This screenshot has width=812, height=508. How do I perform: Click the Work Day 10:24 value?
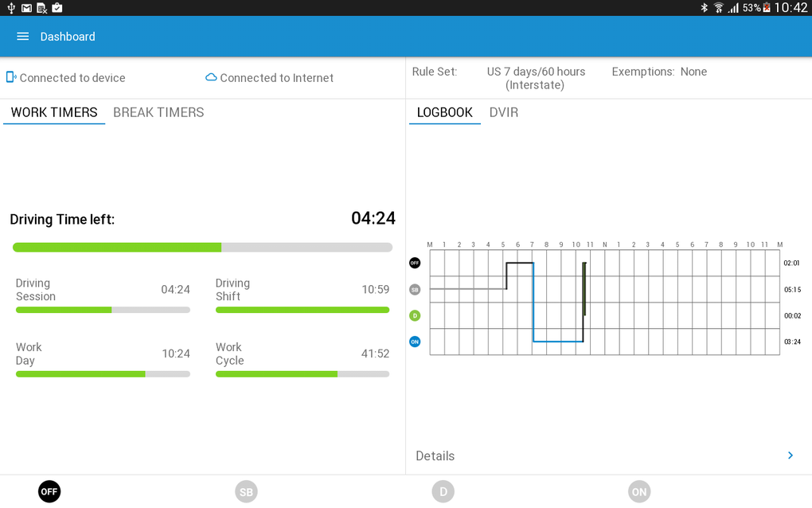tap(176, 354)
